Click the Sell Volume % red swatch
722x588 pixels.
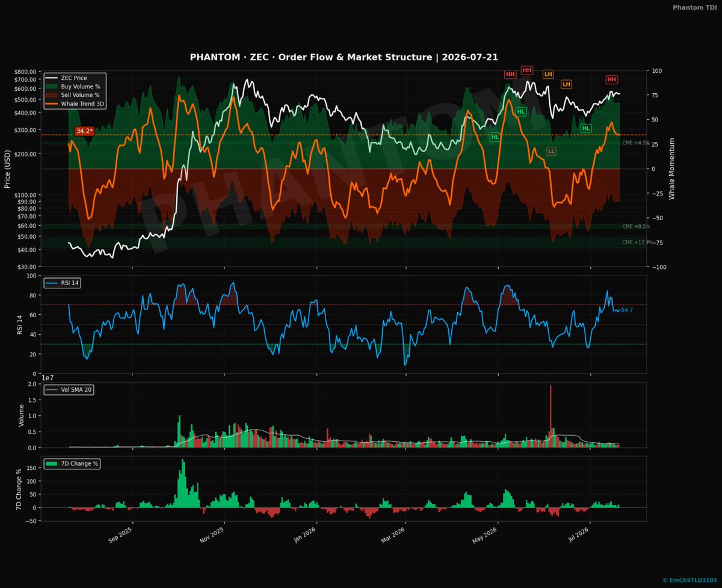pos(52,95)
